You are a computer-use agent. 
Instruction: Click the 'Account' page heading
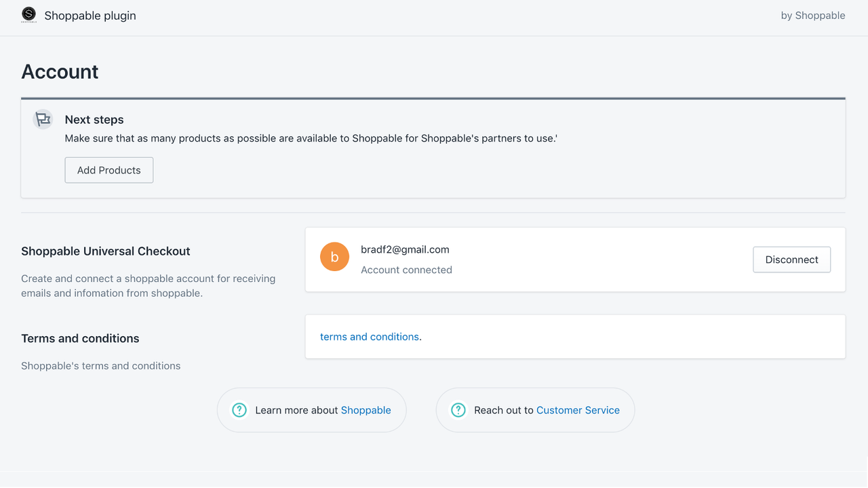click(x=60, y=71)
